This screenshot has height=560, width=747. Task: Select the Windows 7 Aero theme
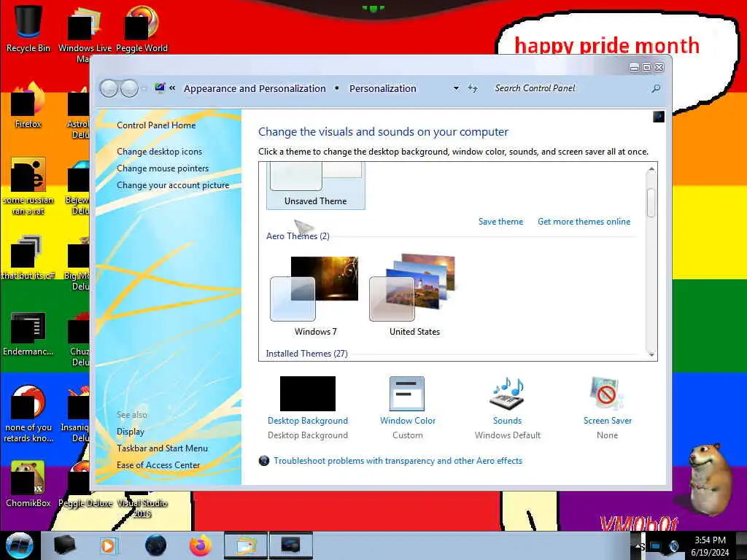pyautogui.click(x=315, y=296)
